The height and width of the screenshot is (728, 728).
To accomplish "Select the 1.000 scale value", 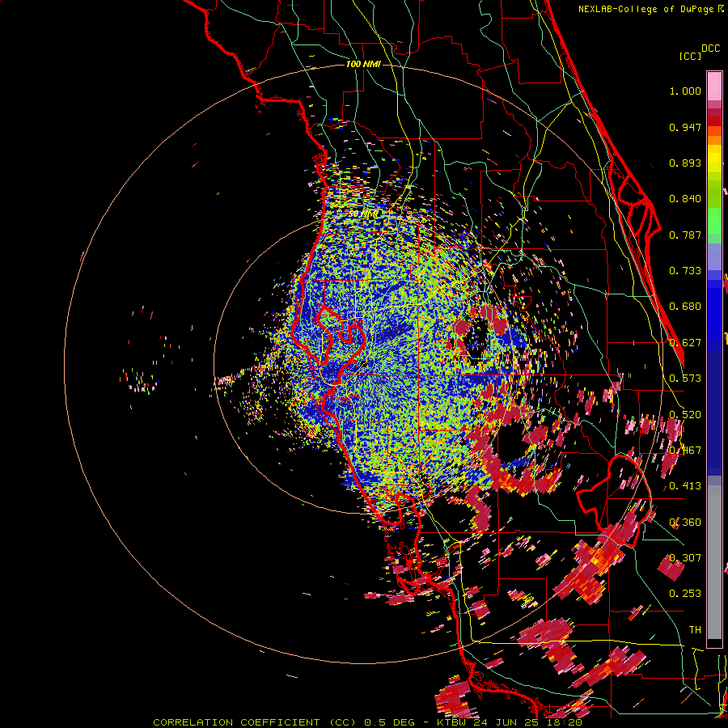I will pyautogui.click(x=685, y=91).
